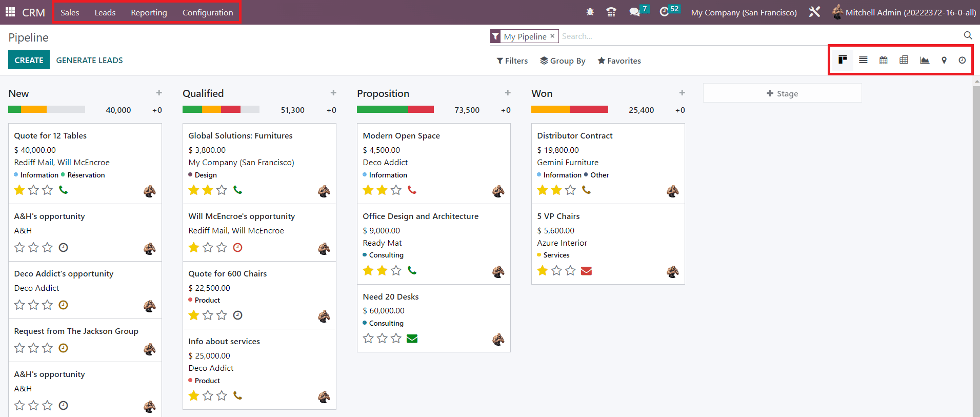The image size is (980, 417).
Task: Open the calendar view
Action: [x=883, y=60]
